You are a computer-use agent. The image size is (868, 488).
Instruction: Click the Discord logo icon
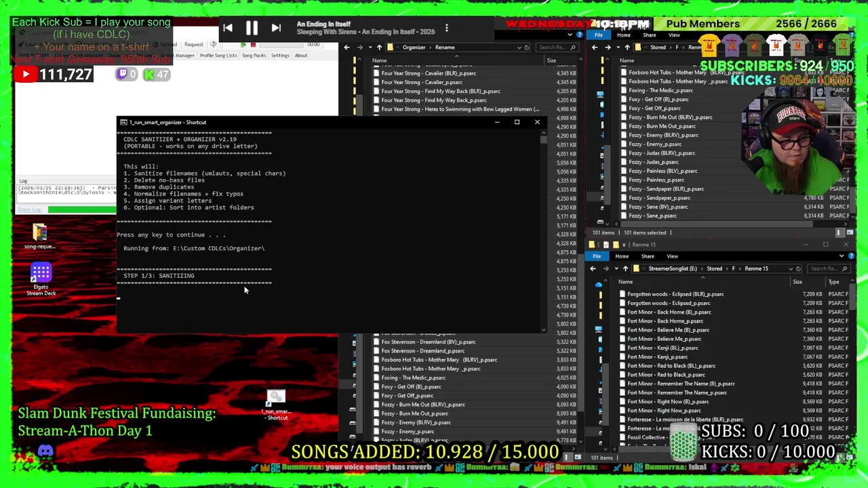click(45, 451)
